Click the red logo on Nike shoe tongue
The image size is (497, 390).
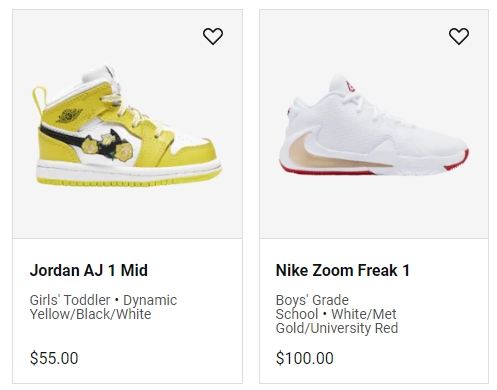pos(350,87)
